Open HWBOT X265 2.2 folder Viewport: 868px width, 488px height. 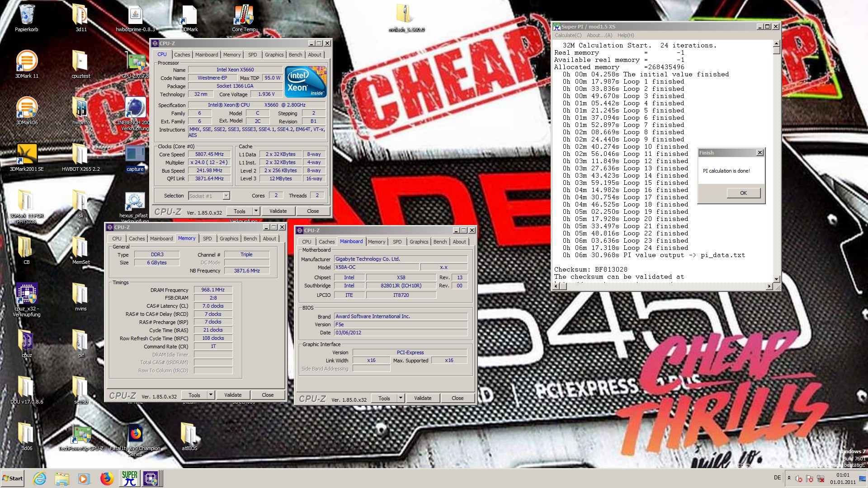pyautogui.click(x=80, y=158)
